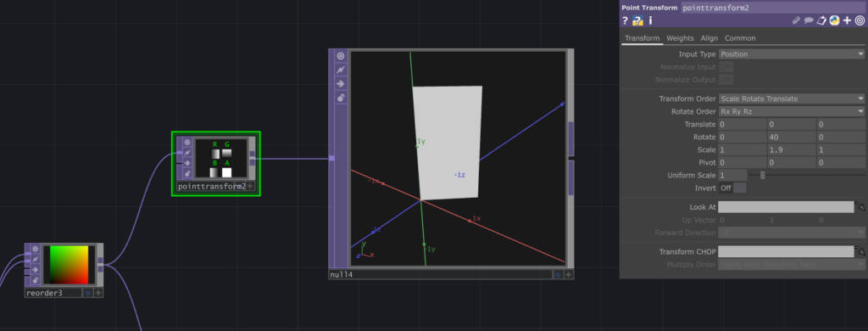
Task: Toggle display flag dot on reorder3
Action: [x=87, y=293]
